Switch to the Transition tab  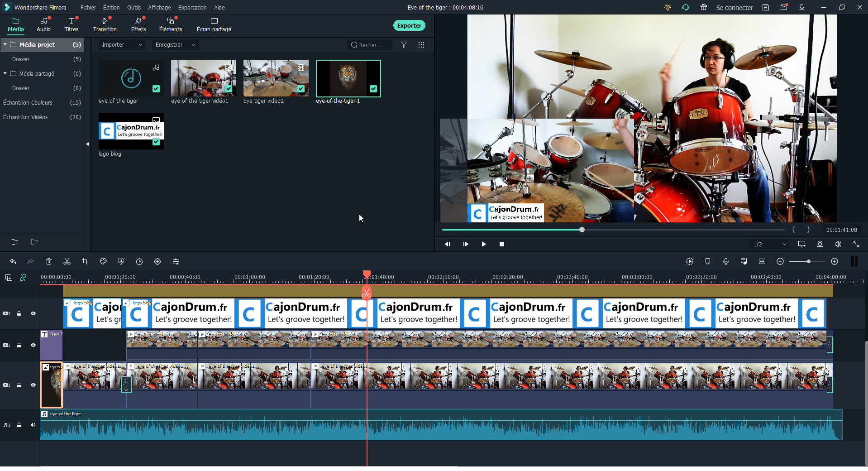pos(105,25)
